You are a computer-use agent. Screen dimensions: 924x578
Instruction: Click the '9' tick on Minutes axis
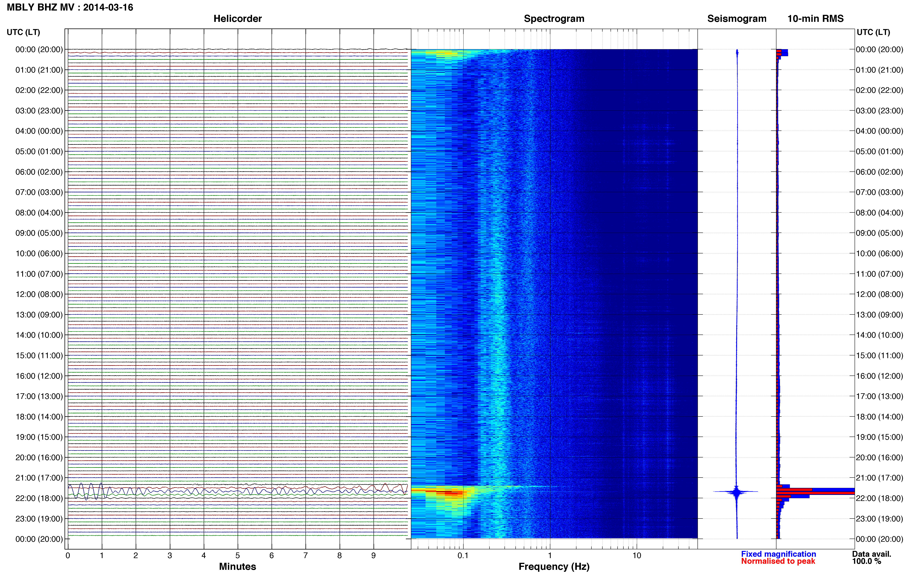point(373,555)
